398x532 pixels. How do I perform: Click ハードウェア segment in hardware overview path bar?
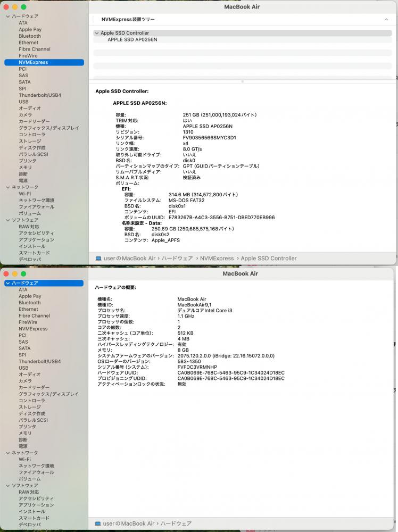(176, 523)
